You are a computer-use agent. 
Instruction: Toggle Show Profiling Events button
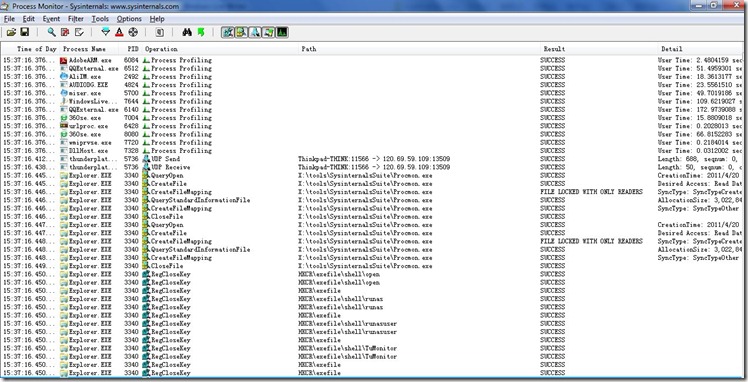[282, 32]
